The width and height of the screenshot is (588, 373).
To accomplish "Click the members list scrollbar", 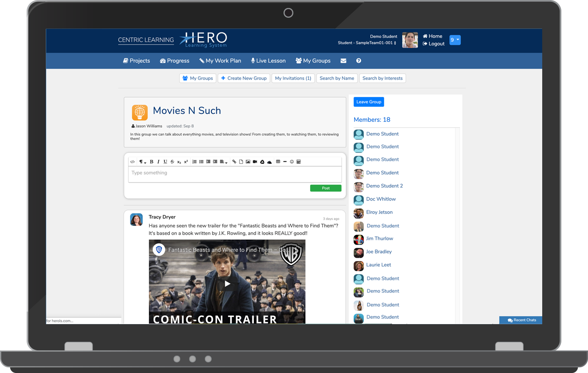I will pos(457,226).
